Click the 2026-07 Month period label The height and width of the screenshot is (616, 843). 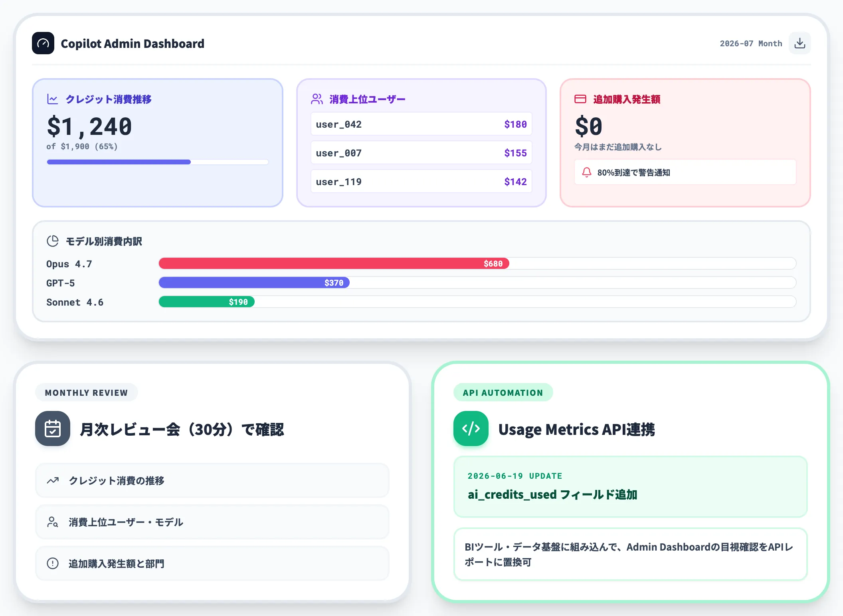751,43
